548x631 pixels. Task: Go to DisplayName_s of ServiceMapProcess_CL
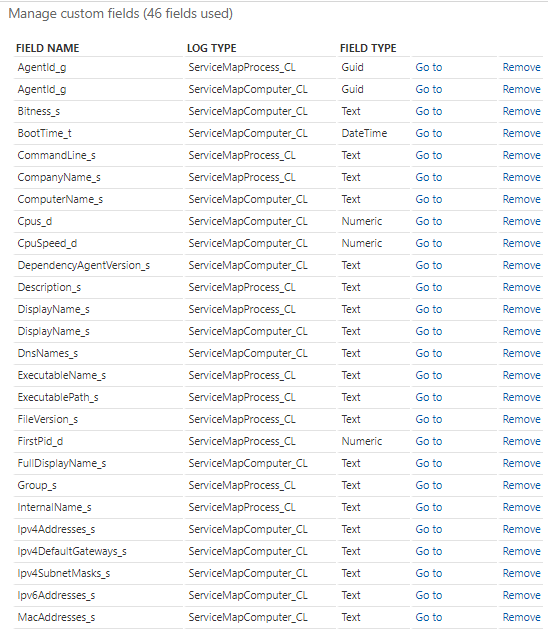tap(429, 309)
